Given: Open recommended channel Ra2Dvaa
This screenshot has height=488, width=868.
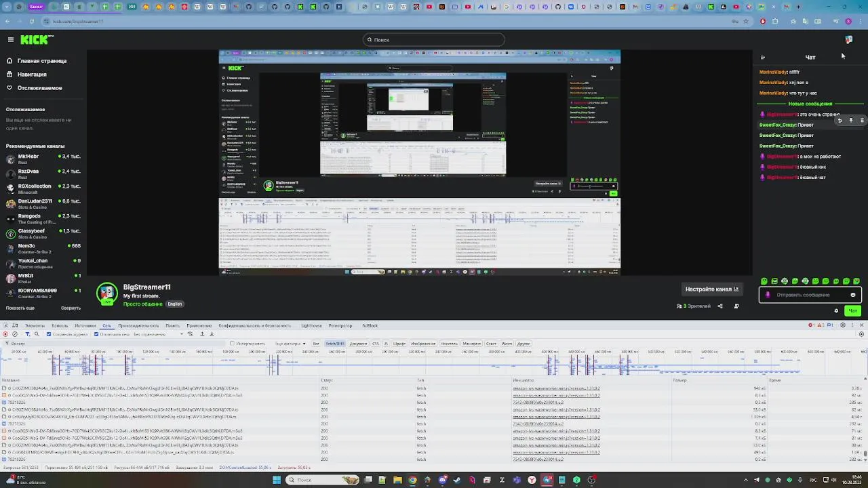Looking at the screenshot, I should point(42,173).
